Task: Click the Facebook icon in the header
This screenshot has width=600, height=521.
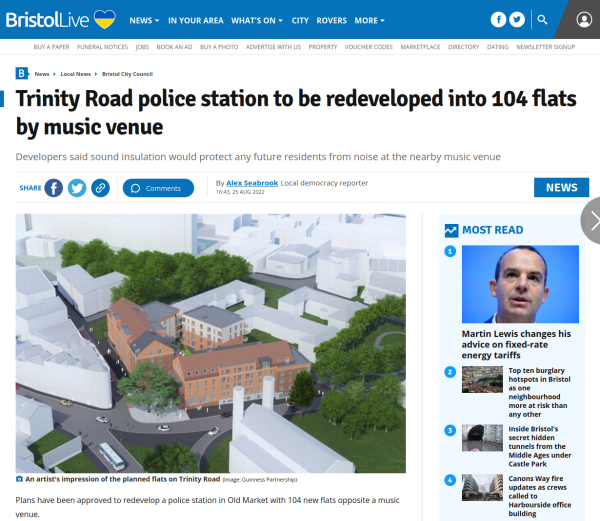Action: pos(498,20)
